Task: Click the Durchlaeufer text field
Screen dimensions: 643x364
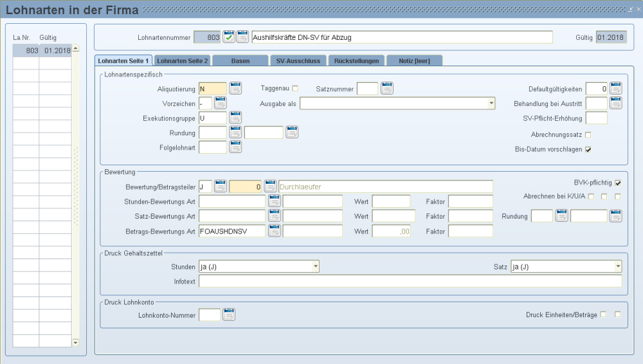Action: pyautogui.click(x=385, y=187)
